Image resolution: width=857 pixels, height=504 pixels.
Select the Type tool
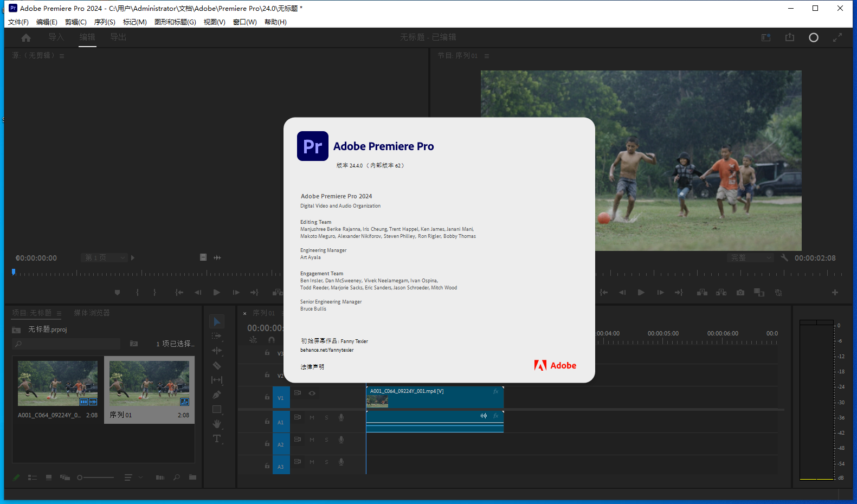(x=217, y=439)
